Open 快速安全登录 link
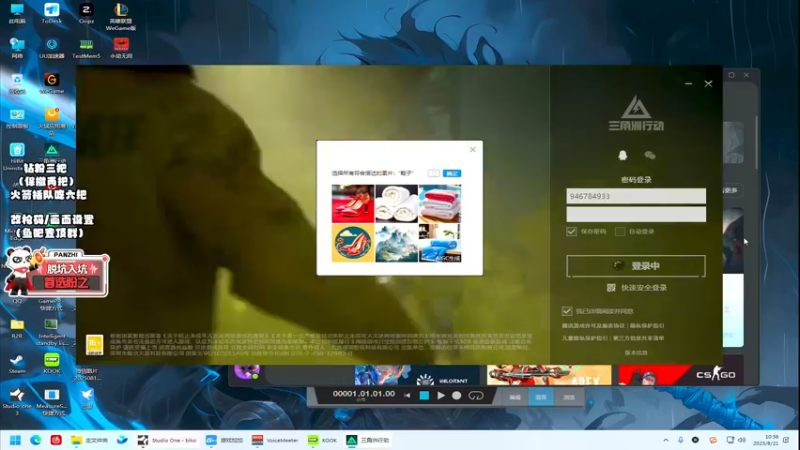800x450 pixels. click(644, 288)
